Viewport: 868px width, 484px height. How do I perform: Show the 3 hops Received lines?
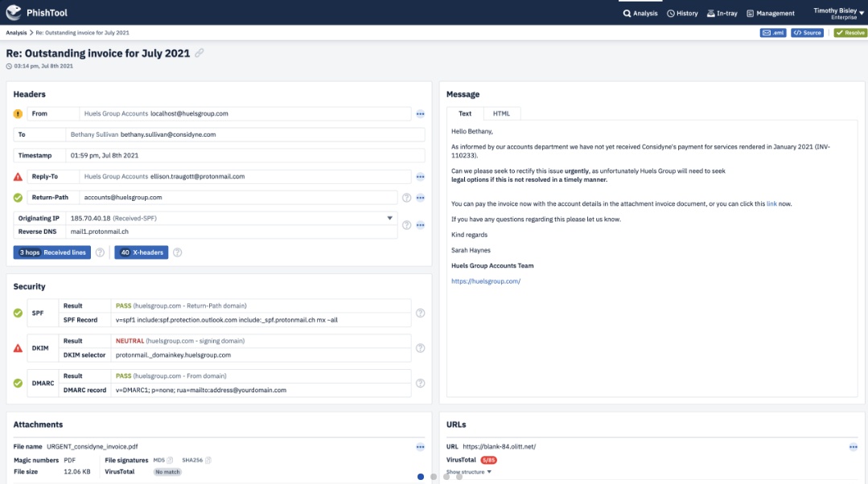(52, 252)
